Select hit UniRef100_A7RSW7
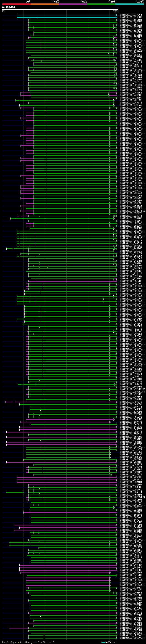The image size is (146, 644). (131, 27)
